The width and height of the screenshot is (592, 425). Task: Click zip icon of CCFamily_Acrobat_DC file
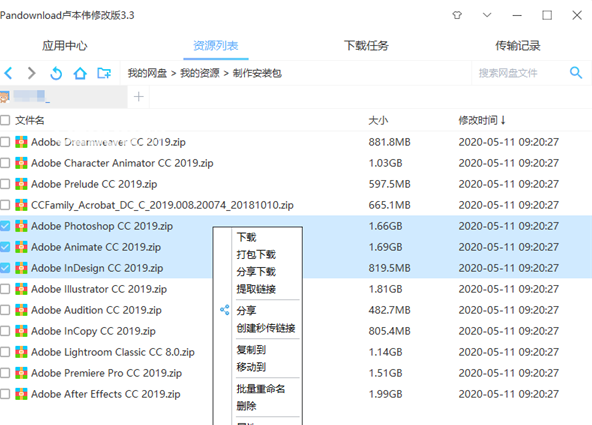[21, 205]
